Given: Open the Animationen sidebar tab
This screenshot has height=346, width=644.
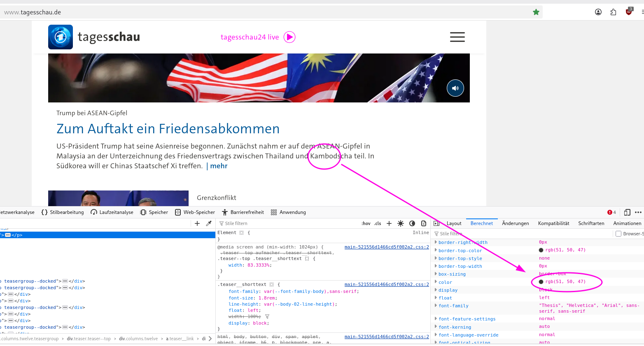Looking at the screenshot, I should [628, 223].
